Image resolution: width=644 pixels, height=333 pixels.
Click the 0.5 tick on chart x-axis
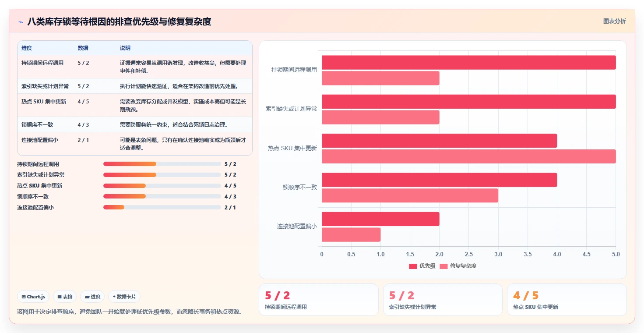click(351, 254)
